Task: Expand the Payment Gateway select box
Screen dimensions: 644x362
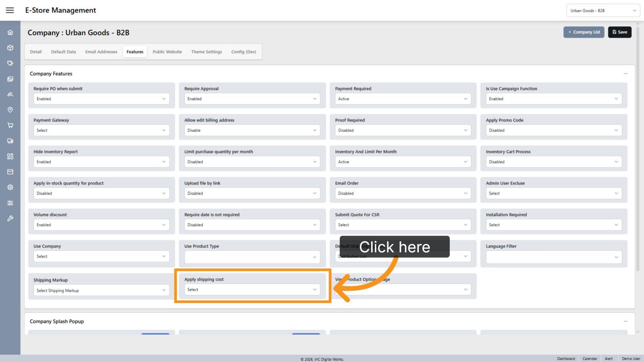Action: click(x=102, y=130)
